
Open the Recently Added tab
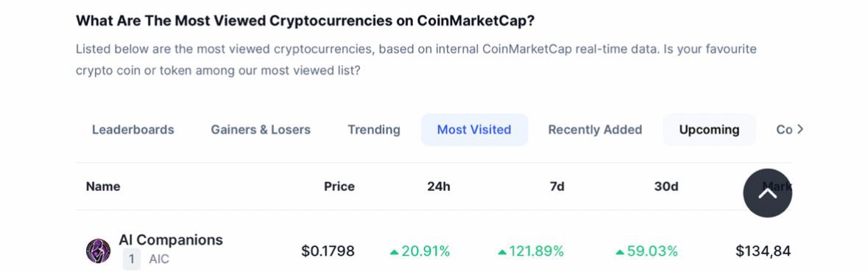click(x=595, y=130)
